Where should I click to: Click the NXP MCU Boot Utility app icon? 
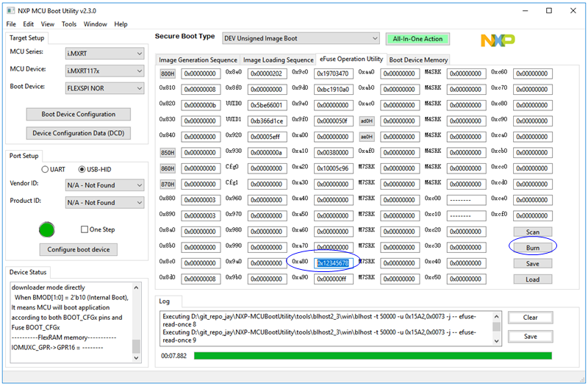coord(11,10)
